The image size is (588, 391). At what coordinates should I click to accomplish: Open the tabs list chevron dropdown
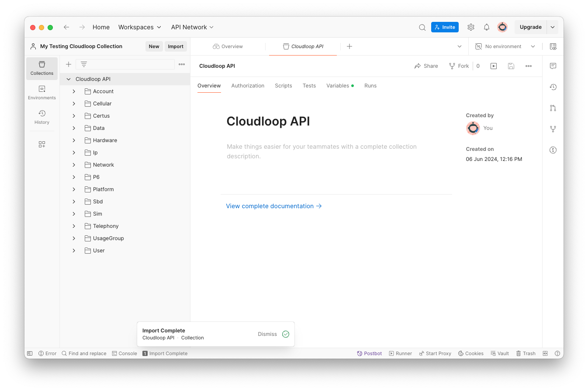460,46
